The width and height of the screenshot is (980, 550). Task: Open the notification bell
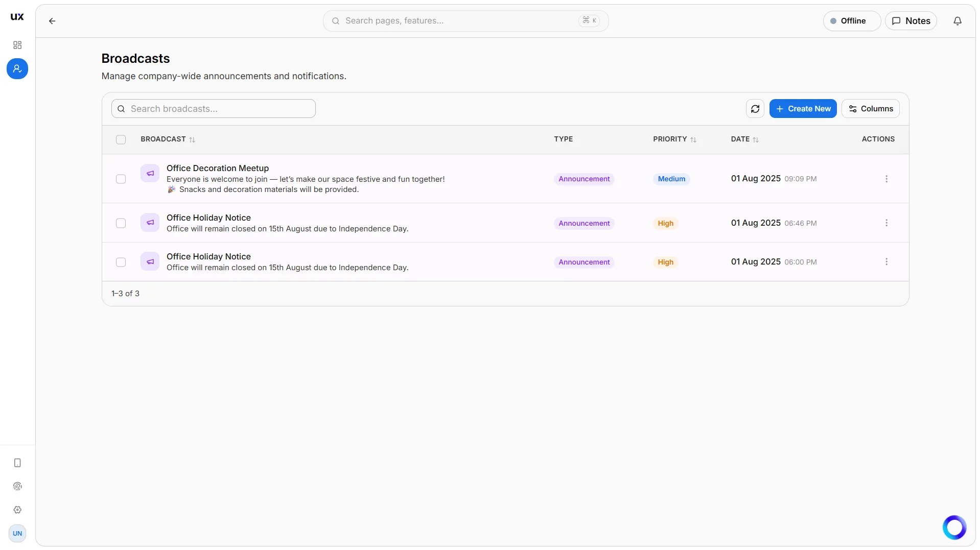[x=958, y=21]
